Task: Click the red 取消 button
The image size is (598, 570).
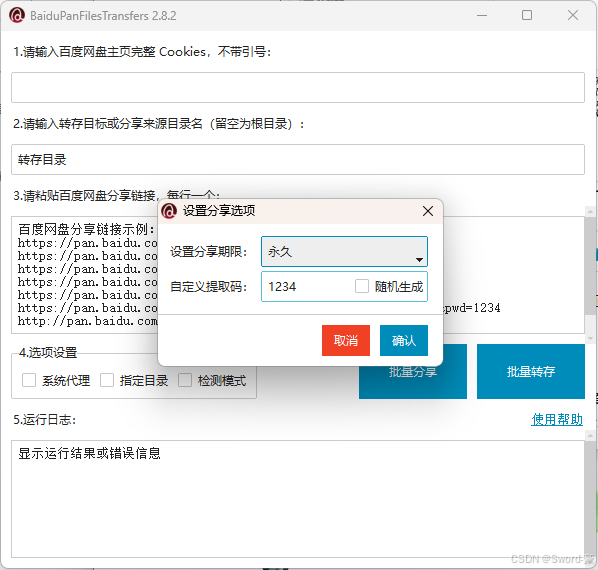Action: tap(346, 340)
